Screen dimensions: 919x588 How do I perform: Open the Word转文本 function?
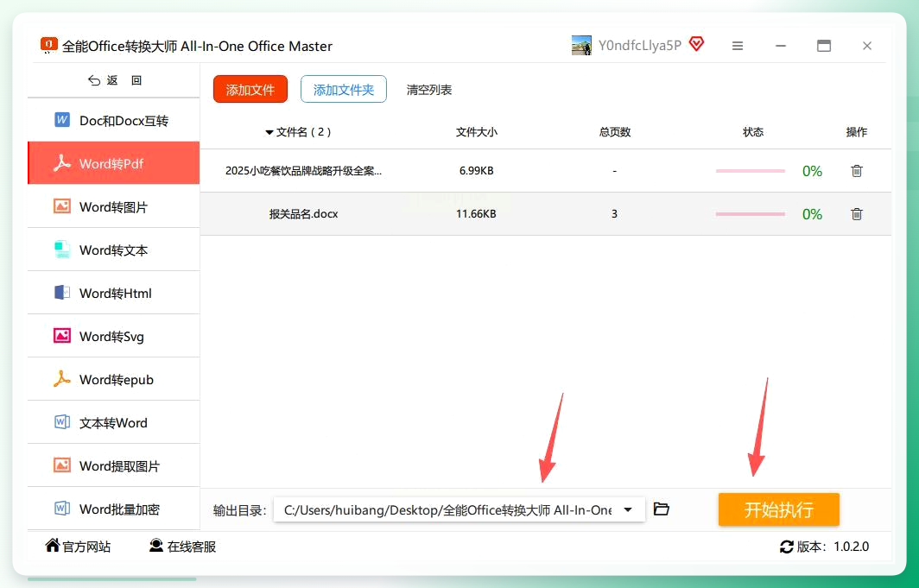(114, 250)
